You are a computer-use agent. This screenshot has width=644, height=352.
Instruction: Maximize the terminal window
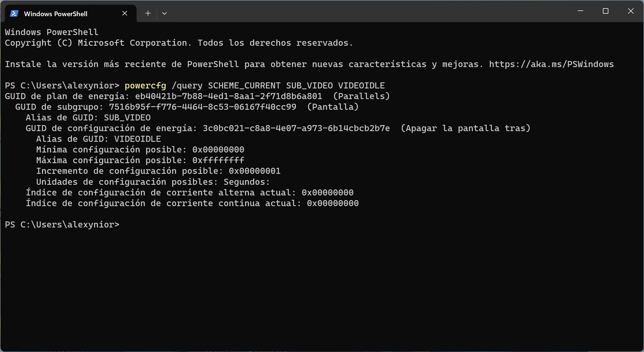606,11
